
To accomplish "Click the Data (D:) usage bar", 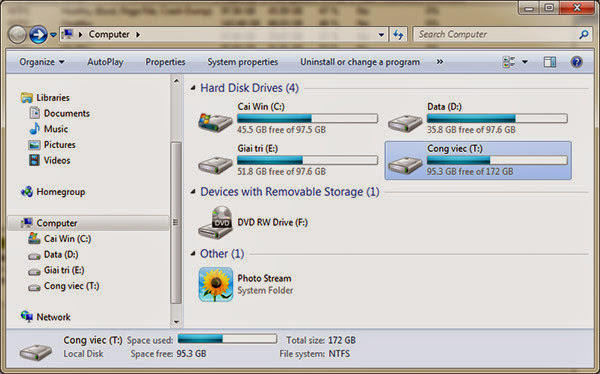I will pos(497,118).
